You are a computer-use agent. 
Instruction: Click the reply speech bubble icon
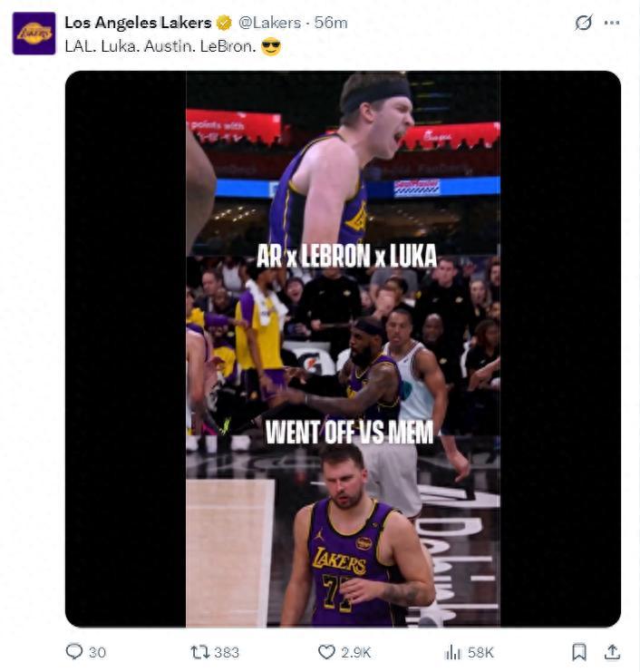(x=74, y=651)
